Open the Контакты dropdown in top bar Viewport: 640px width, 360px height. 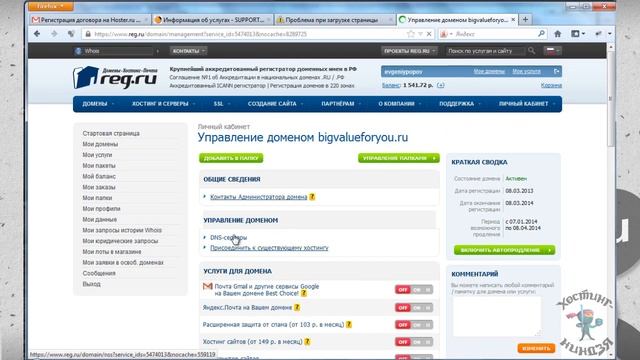[189, 51]
